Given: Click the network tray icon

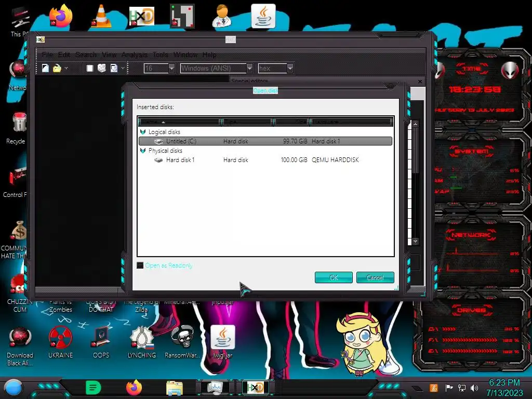Looking at the screenshot, I should pyautogui.click(x=462, y=388).
